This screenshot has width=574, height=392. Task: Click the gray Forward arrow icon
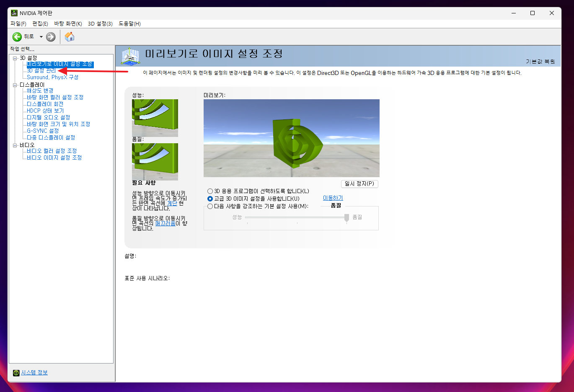[x=51, y=37]
